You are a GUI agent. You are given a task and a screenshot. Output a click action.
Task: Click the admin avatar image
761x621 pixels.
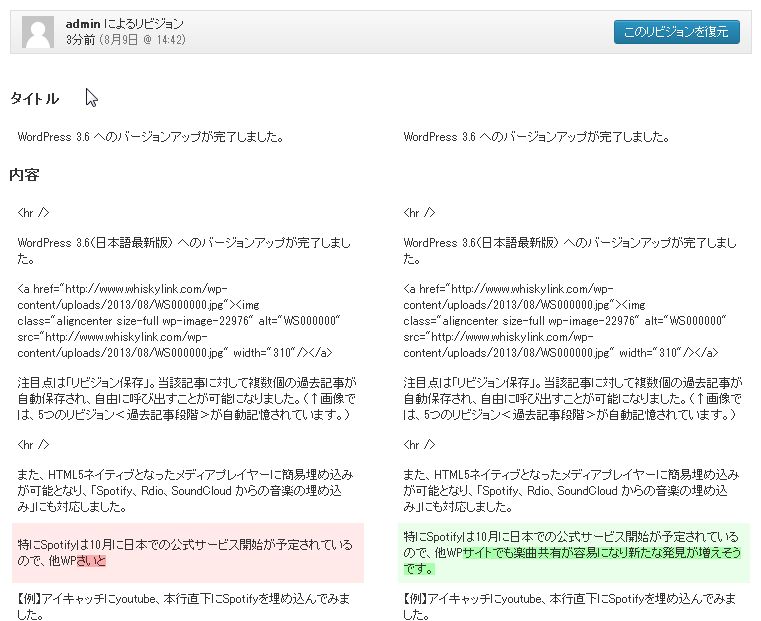click(38, 32)
